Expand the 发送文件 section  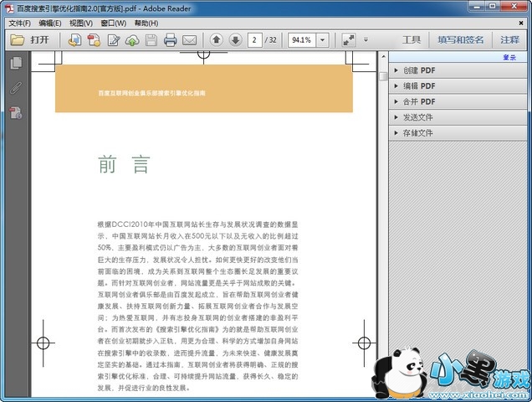417,117
